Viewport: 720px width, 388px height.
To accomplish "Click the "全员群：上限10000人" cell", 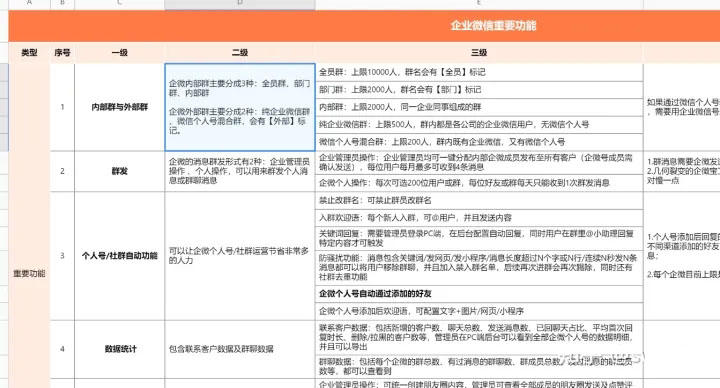I will pos(479,73).
